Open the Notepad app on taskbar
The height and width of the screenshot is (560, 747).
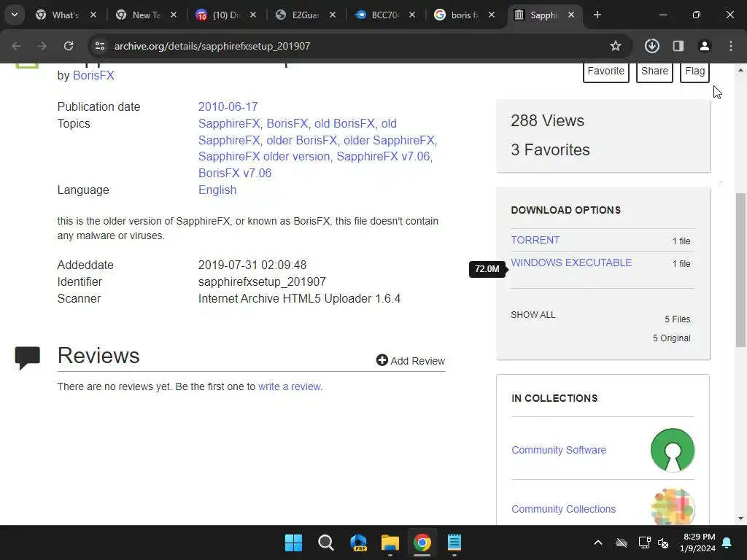tap(454, 542)
